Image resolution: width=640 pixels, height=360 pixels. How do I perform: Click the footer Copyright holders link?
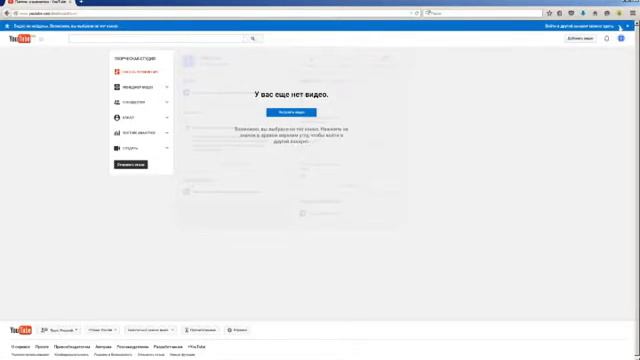72,347
